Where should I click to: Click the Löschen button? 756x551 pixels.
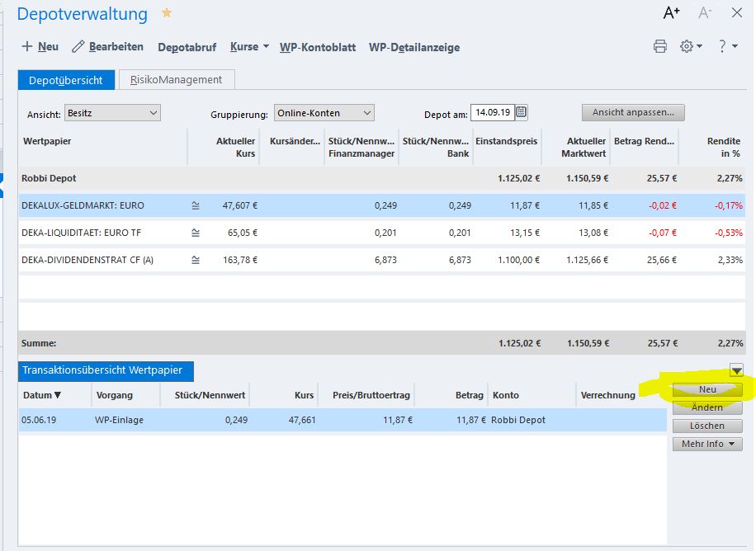(x=707, y=426)
